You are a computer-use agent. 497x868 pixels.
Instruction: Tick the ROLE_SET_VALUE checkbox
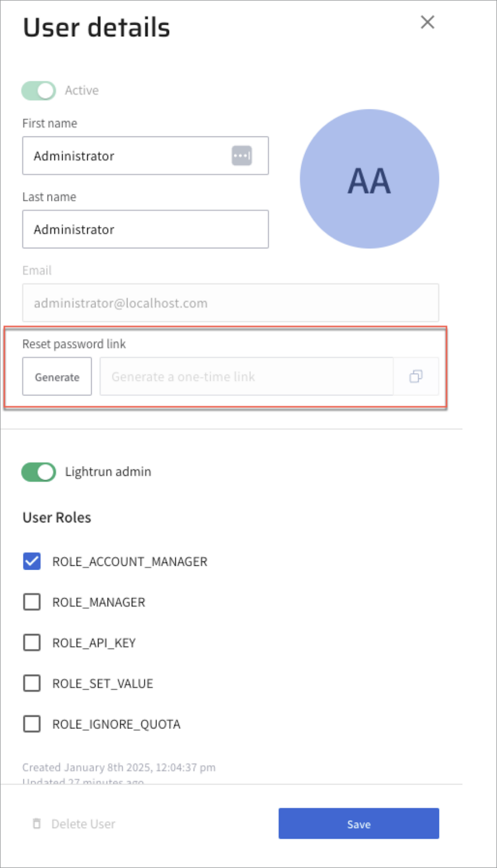[32, 683]
